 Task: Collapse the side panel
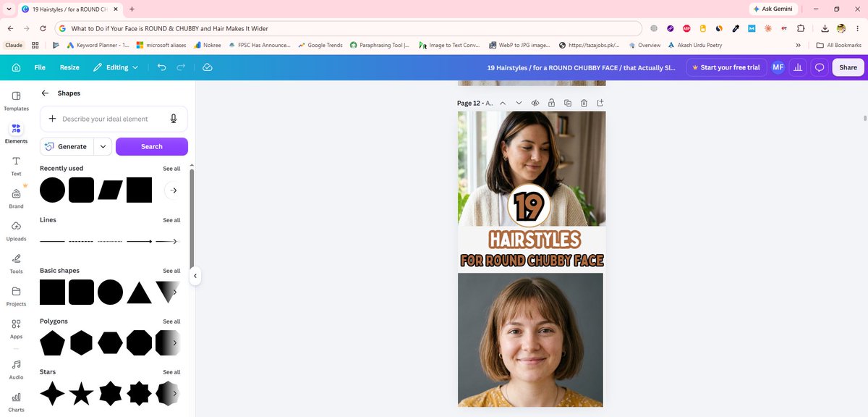pyautogui.click(x=195, y=276)
